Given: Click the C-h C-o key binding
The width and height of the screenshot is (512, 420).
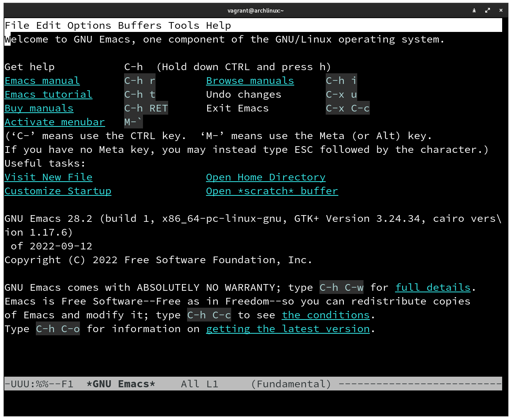Looking at the screenshot, I should pos(58,329).
